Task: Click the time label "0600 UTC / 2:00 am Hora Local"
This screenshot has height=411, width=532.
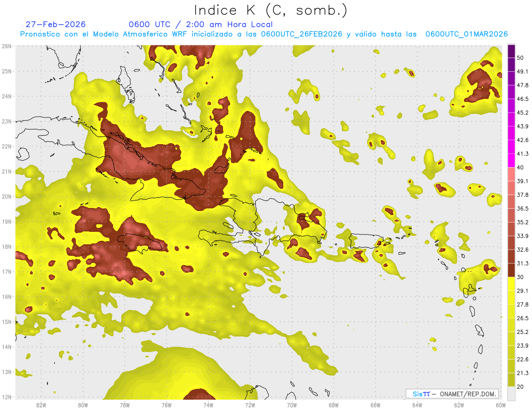Action: (x=200, y=24)
